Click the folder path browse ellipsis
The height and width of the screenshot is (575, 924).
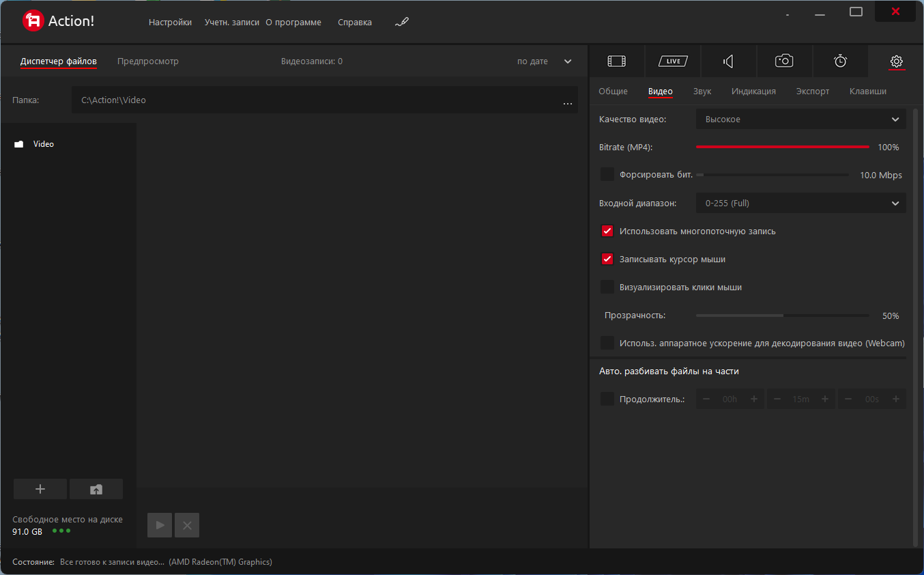click(567, 101)
